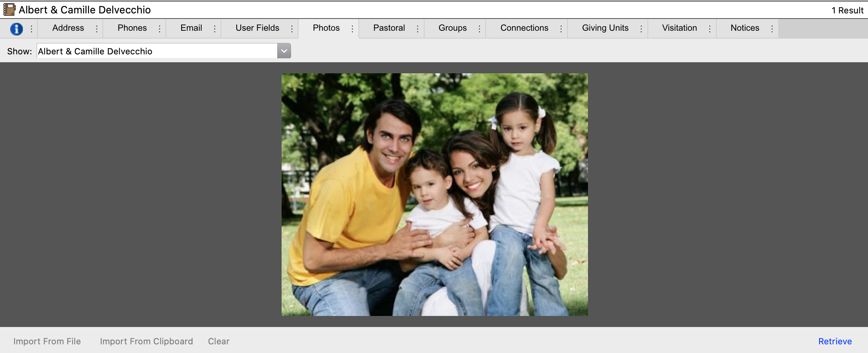This screenshot has height=353, width=868.
Task: Click the dots menu next to Groups tab
Action: (x=479, y=29)
